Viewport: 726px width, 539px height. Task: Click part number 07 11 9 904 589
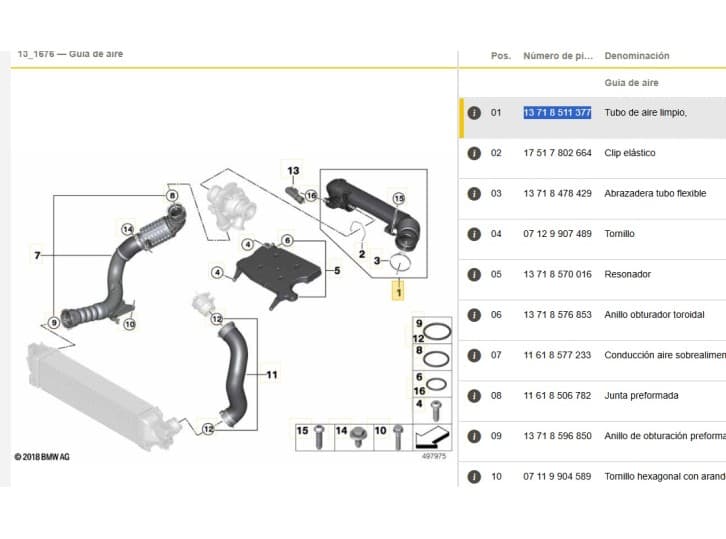557,476
